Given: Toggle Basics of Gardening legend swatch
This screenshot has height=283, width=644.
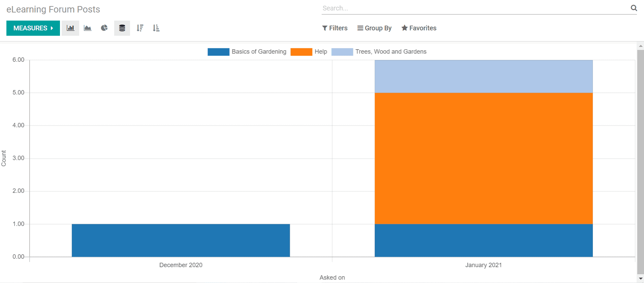Looking at the screenshot, I should pos(218,52).
